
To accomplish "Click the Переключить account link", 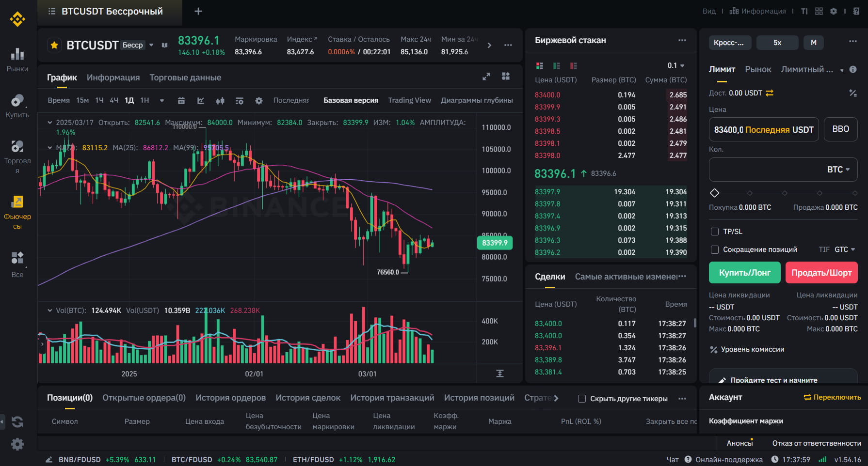I will coord(832,397).
